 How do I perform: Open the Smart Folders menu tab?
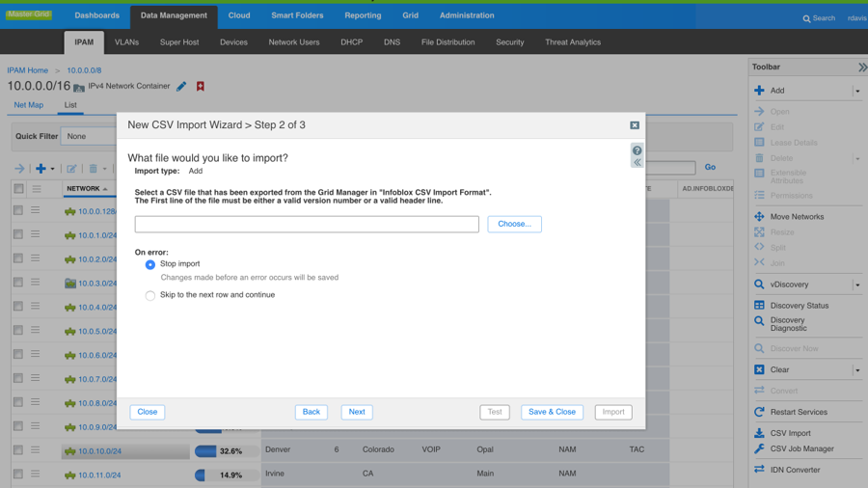297,15
